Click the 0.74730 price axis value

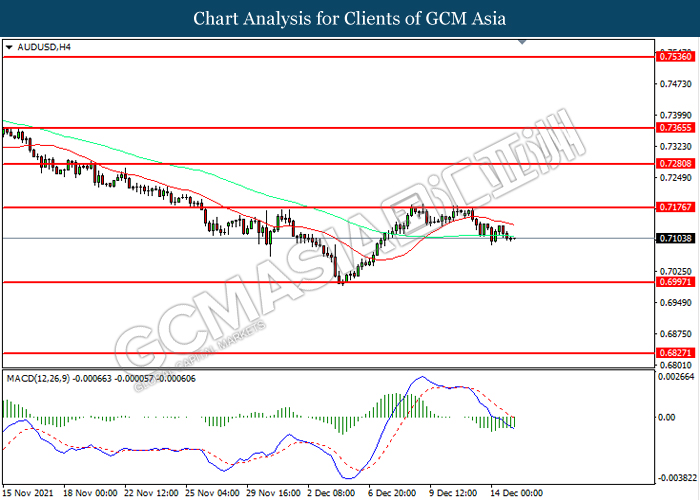[x=675, y=84]
